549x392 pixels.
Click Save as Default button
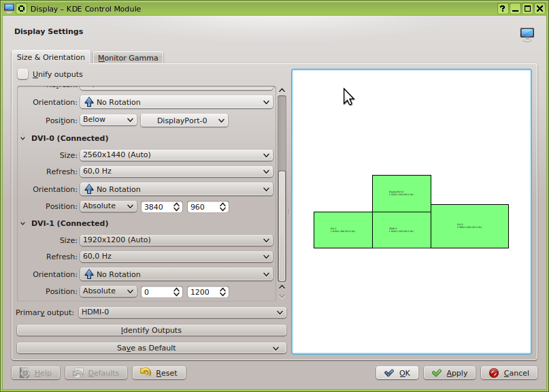(151, 348)
